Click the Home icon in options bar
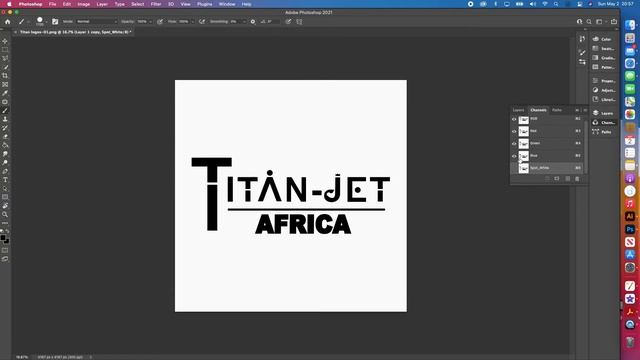The height and width of the screenshot is (360, 640). [x=7, y=22]
